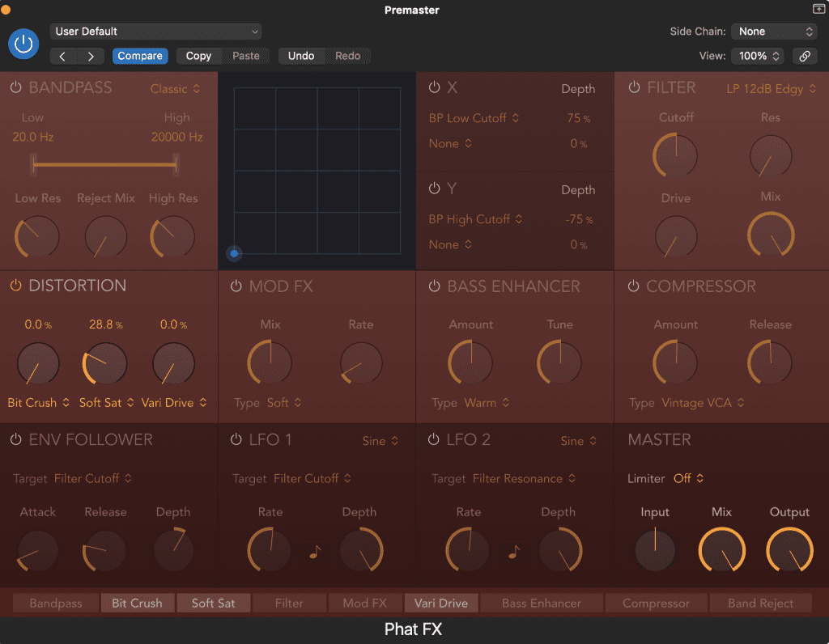
Task: Click the Bass Enhancer Tune knob
Action: tap(559, 363)
